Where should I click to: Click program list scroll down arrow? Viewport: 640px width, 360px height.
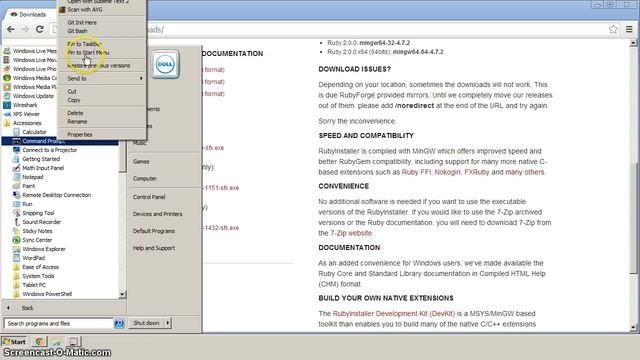122,294
